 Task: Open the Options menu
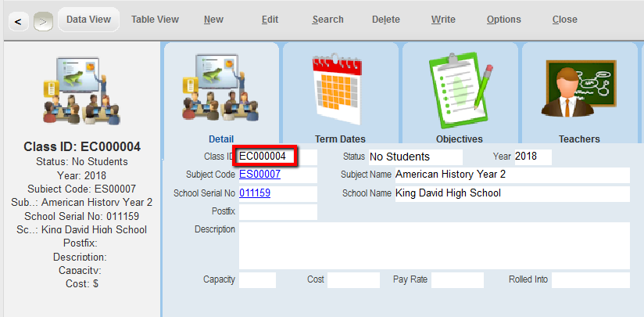[x=503, y=20]
